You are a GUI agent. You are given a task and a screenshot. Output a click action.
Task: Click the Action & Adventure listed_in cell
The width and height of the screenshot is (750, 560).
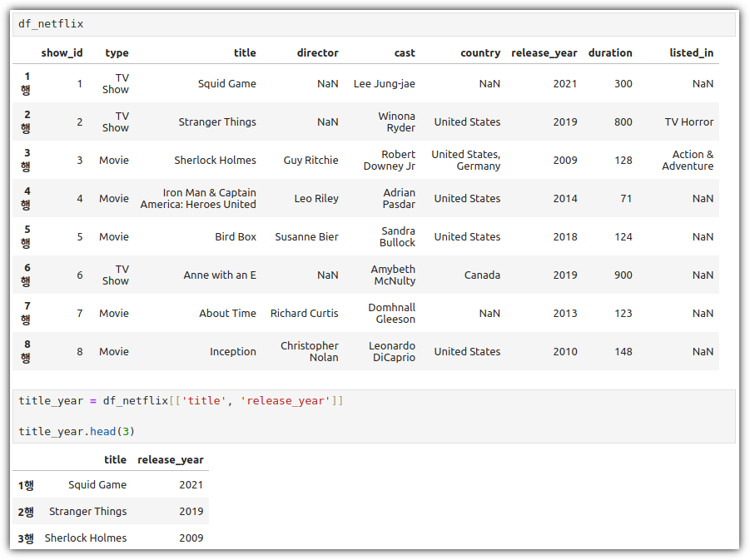point(688,161)
